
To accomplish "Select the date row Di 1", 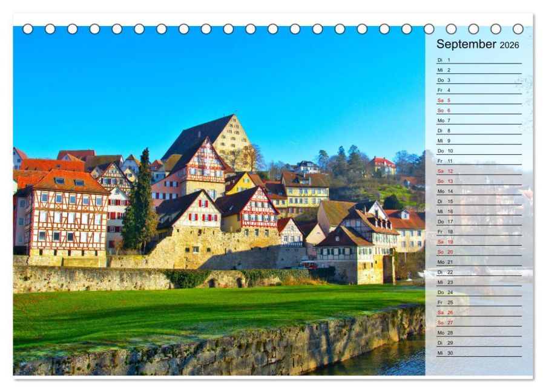I will point(479,60).
